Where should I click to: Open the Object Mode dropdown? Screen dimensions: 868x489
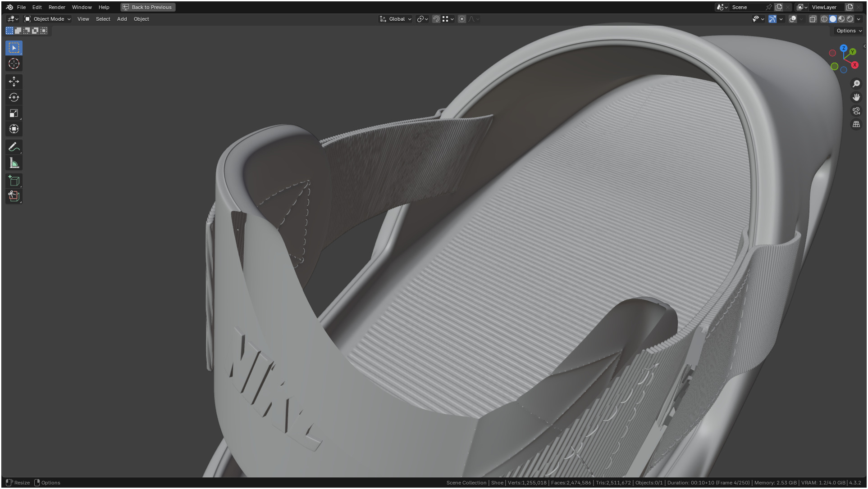pyautogui.click(x=48, y=19)
